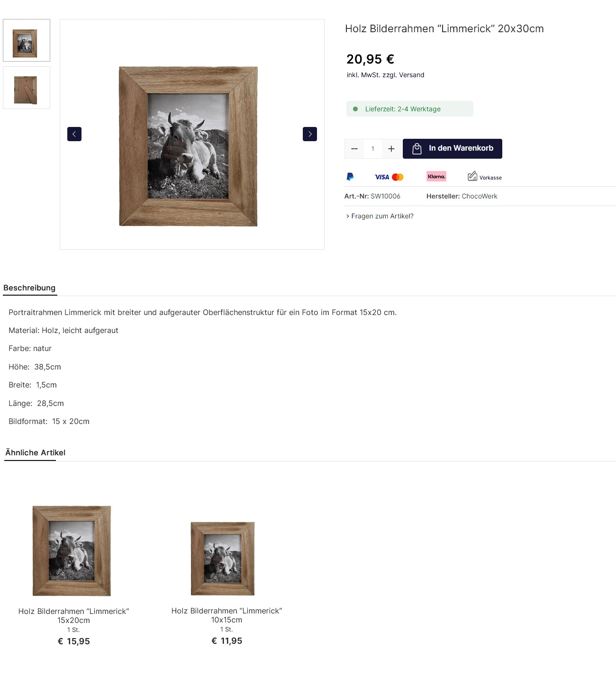Add item with In den Warenkorb button
This screenshot has width=616, height=685.
pyautogui.click(x=453, y=149)
